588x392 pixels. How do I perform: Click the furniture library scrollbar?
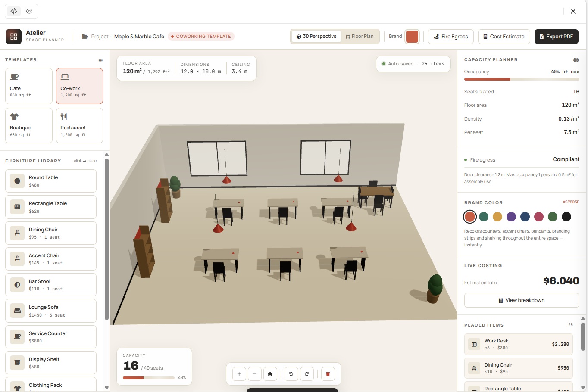[106, 239]
